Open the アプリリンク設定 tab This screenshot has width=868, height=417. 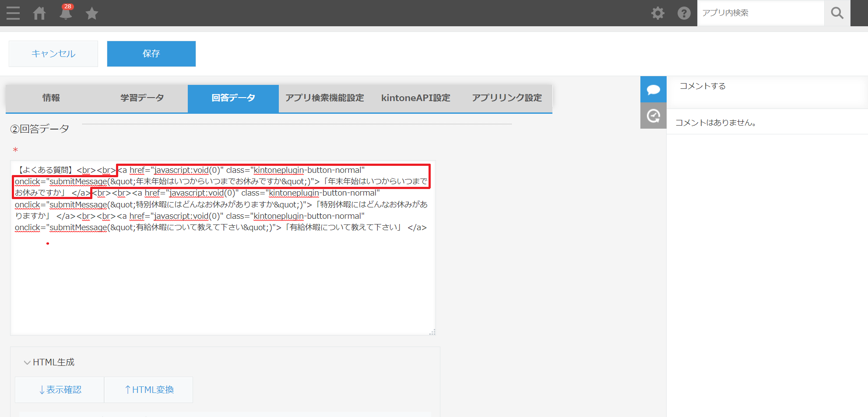tap(506, 98)
